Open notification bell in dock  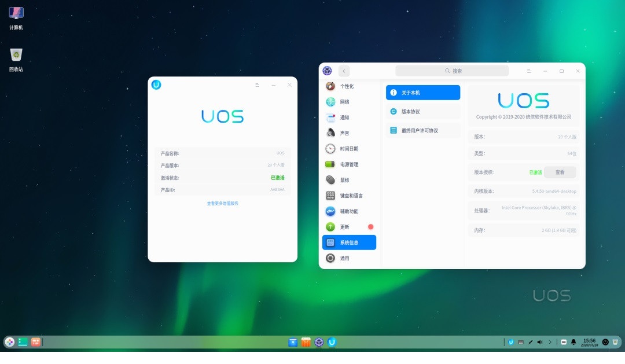573,342
